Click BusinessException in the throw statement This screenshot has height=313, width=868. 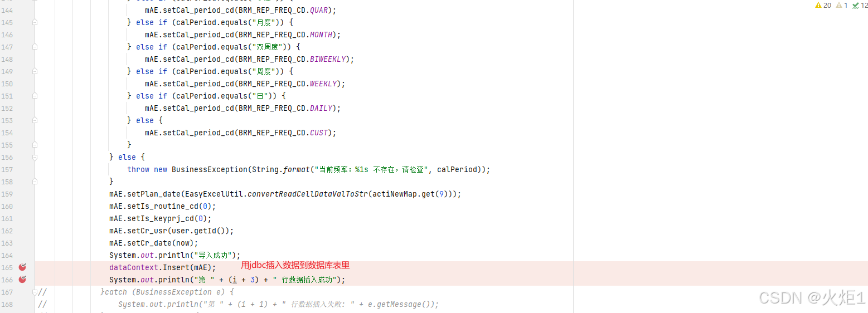point(209,169)
